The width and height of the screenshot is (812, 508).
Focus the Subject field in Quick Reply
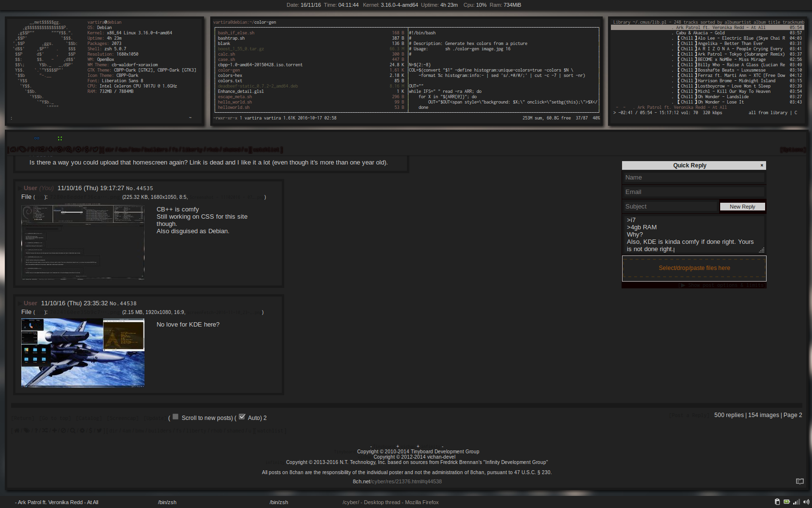click(x=670, y=207)
